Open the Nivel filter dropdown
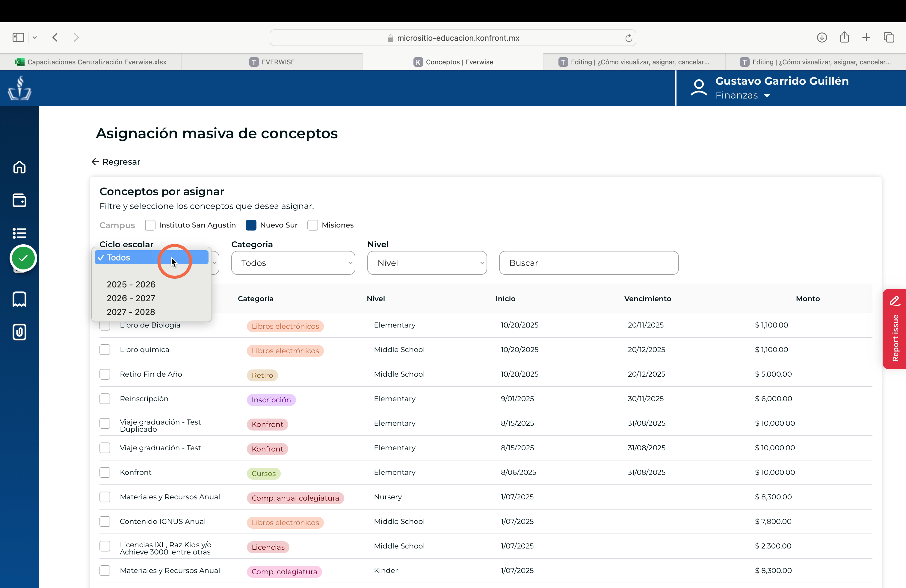 tap(427, 263)
